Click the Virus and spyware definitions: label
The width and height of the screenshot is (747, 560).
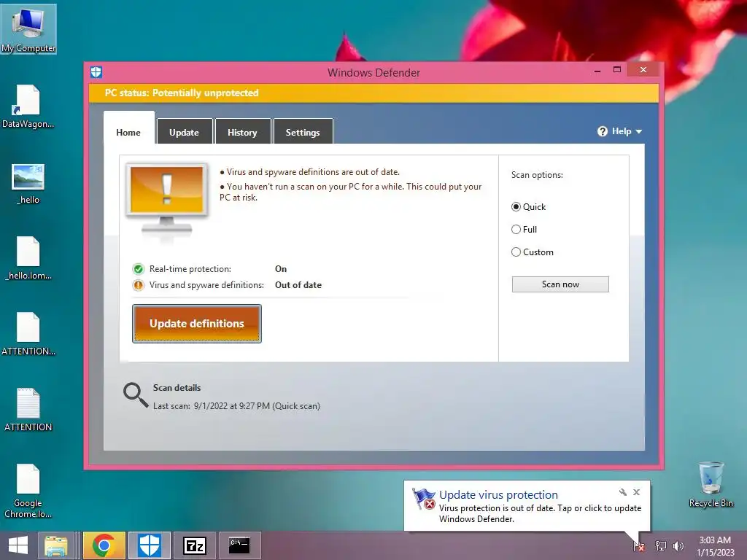pyautogui.click(x=206, y=285)
